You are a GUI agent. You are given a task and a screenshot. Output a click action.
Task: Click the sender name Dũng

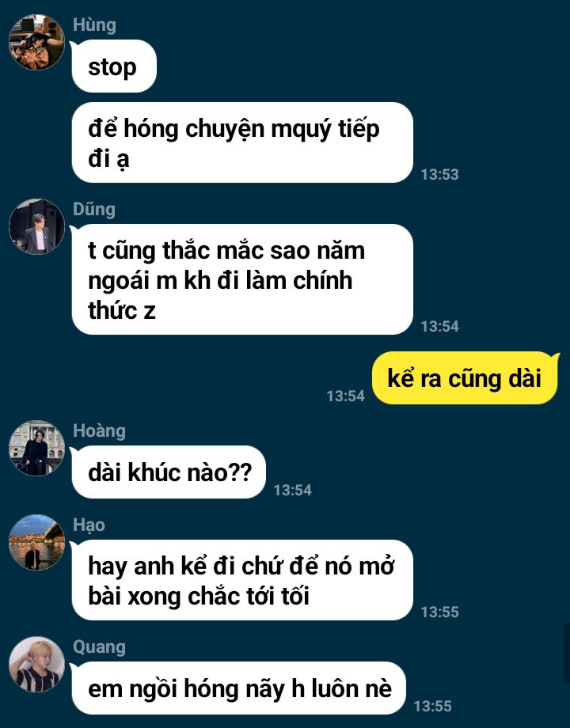[x=94, y=209]
